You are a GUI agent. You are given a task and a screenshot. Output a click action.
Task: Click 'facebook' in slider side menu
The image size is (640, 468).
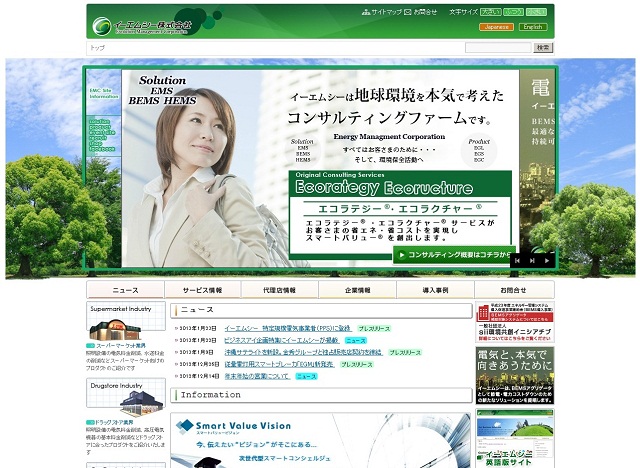tap(102, 149)
